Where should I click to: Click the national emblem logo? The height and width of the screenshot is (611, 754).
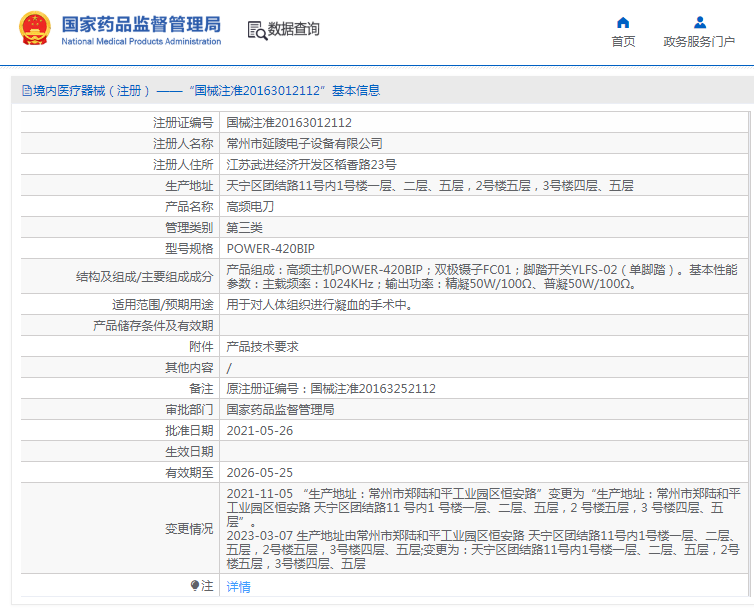(x=35, y=28)
